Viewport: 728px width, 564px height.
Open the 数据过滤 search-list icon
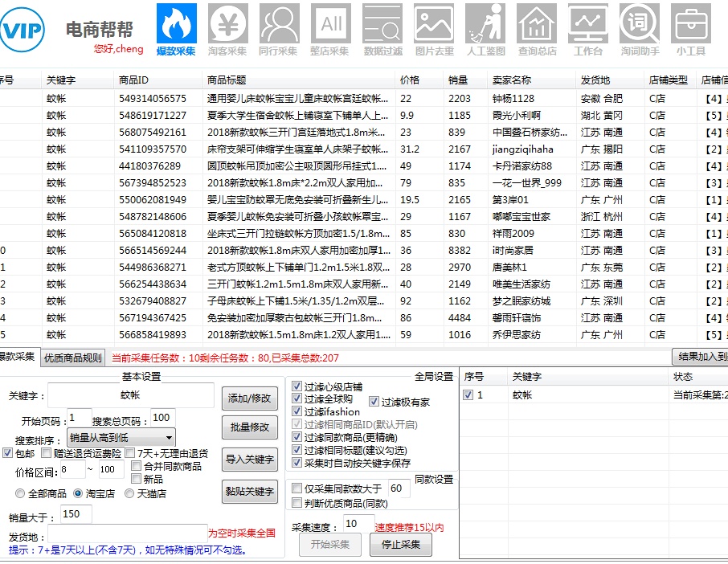382,23
